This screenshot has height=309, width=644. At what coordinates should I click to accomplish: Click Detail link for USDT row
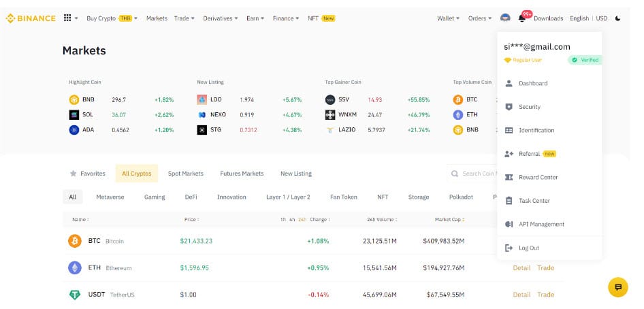[x=521, y=295]
